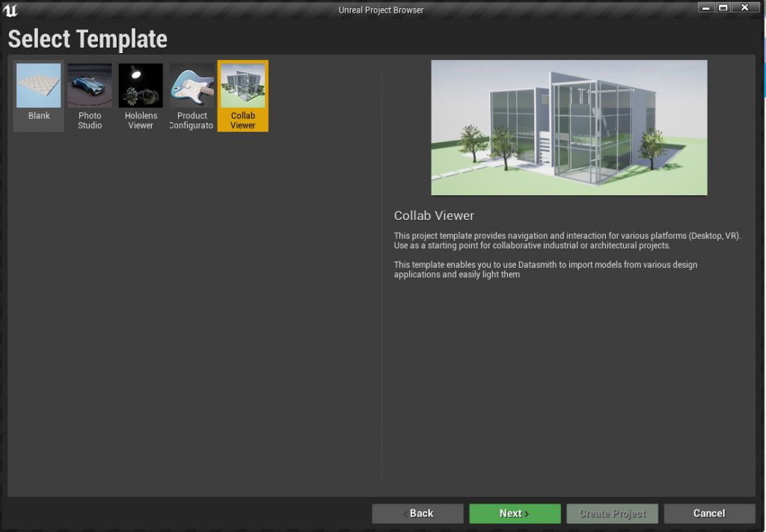The width and height of the screenshot is (766, 532).
Task: Click the navigation and interaction description text
Action: coord(567,240)
